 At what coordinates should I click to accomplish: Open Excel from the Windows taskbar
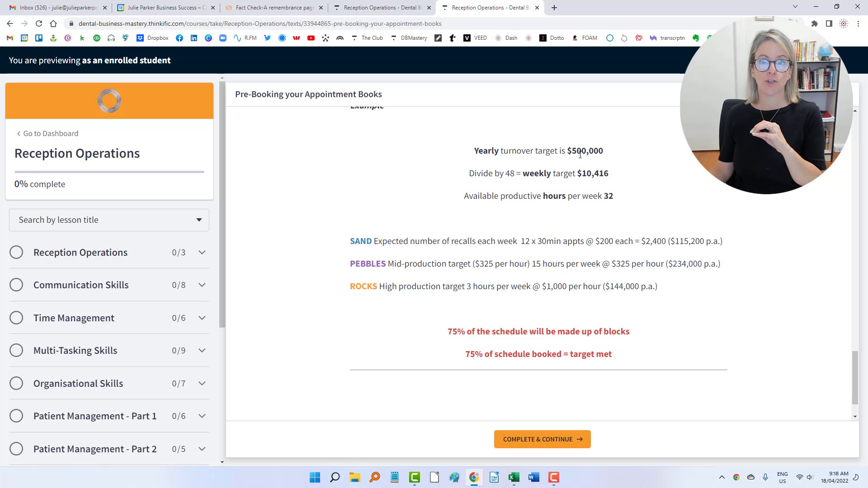click(x=514, y=478)
